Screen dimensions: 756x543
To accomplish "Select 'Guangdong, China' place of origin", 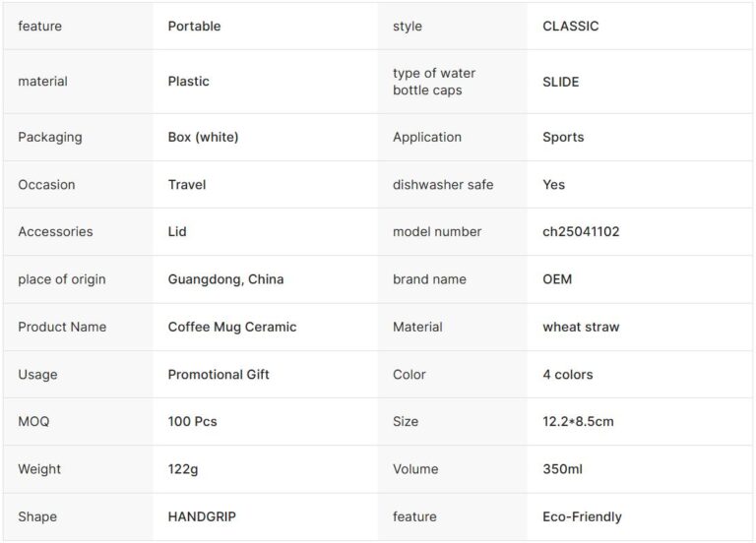I will [225, 279].
